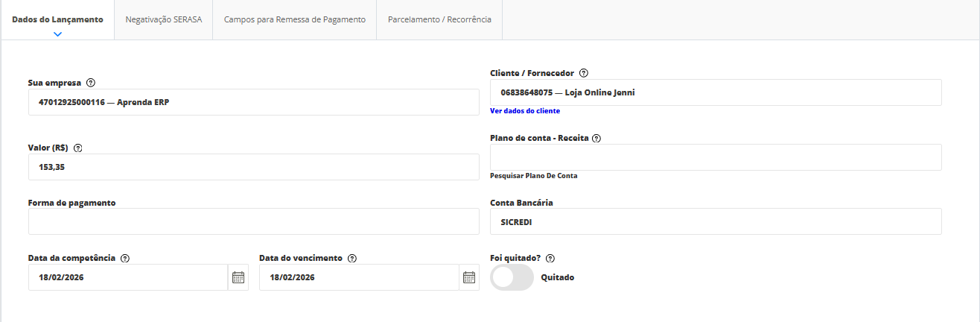Open calendar picker for Data do vencimento
The height and width of the screenshot is (322, 980).
pos(469,277)
